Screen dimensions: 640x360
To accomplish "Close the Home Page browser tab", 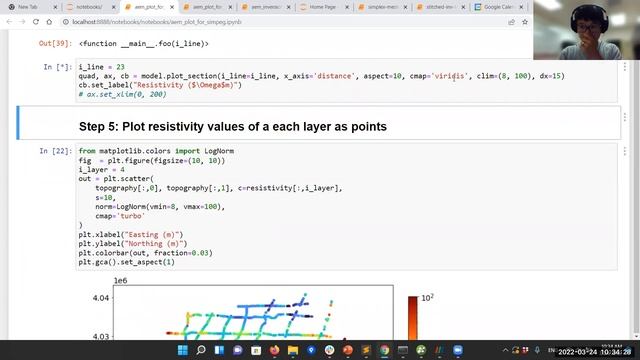I will tap(347, 7).
